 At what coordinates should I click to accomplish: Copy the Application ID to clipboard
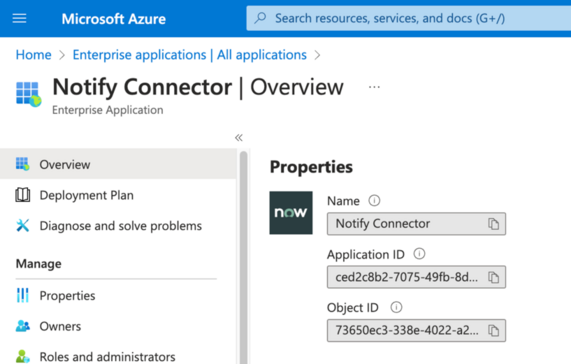[x=493, y=277]
